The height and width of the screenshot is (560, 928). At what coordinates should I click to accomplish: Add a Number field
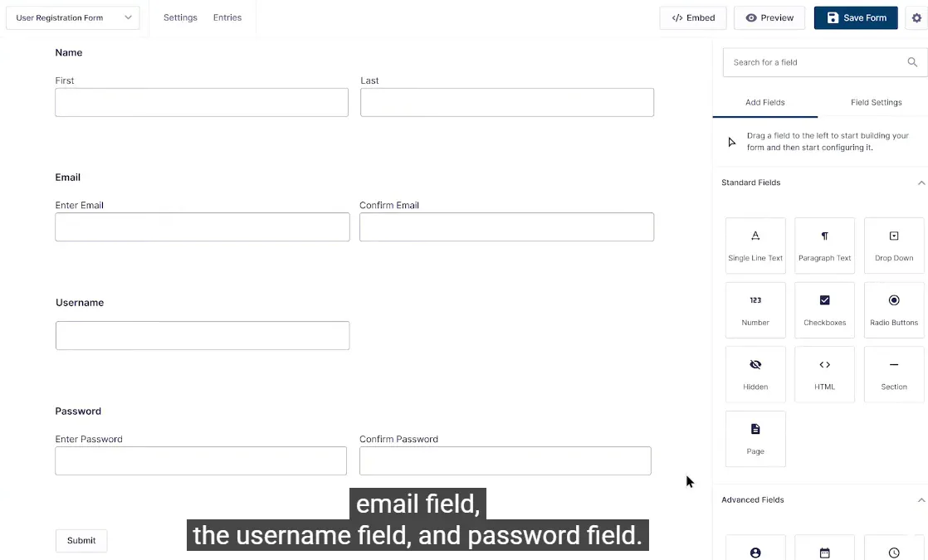tap(755, 310)
